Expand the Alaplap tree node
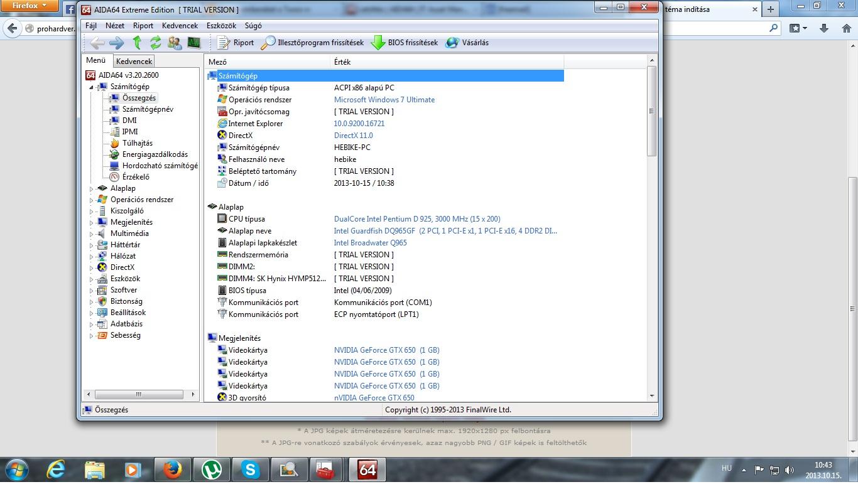Image resolution: width=858 pixels, height=504 pixels. pyautogui.click(x=91, y=188)
